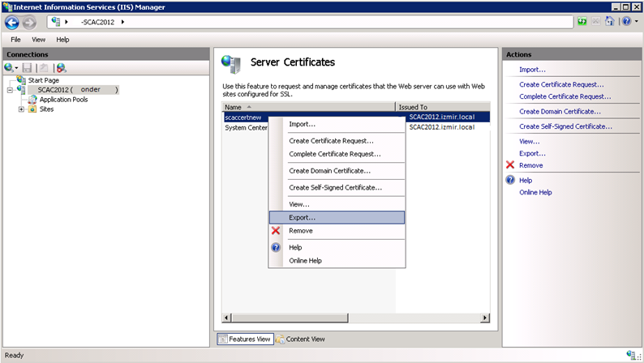Select Create Self-Signed Certificate... in context menu
The image size is (644, 363).
(335, 188)
